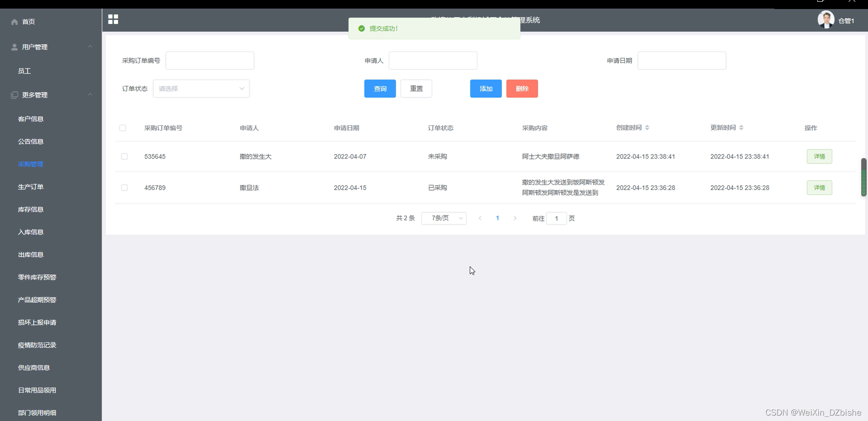Click the 已采购 status cell

[438, 187]
